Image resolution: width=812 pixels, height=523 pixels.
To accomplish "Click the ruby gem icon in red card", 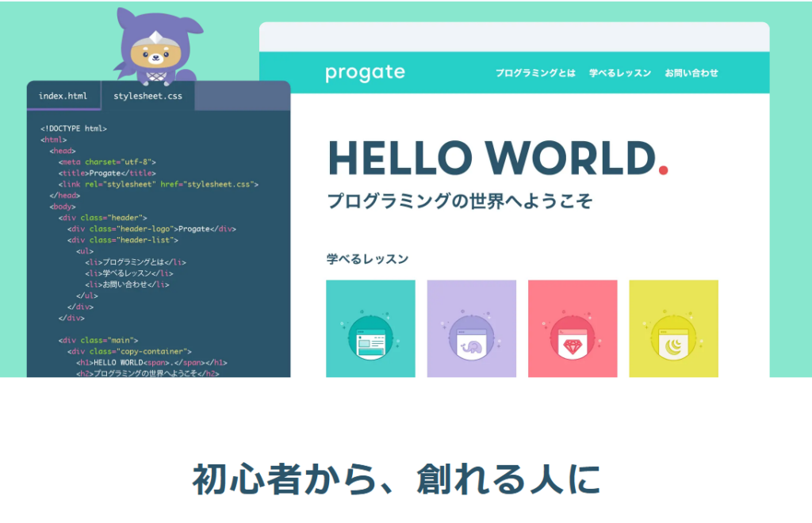I will pos(573,339).
